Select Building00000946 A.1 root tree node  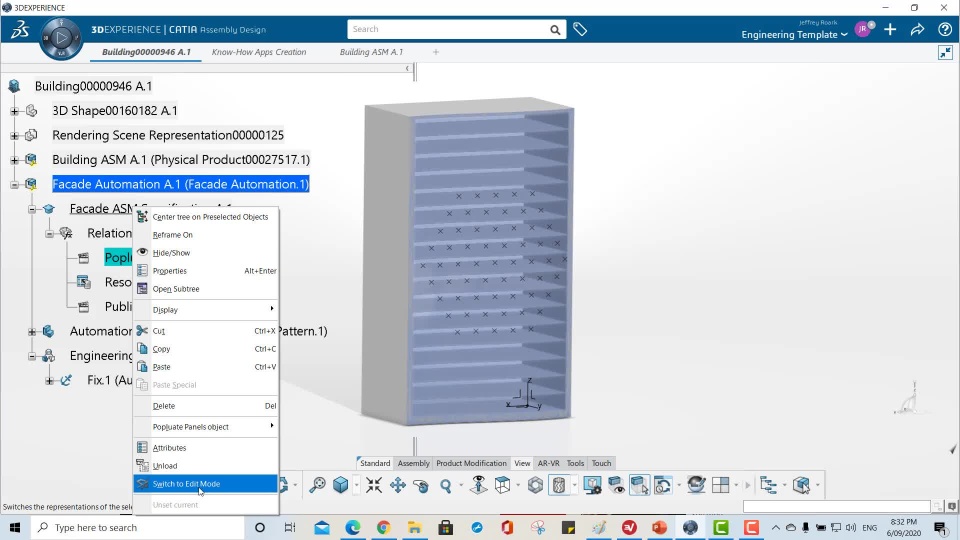pyautogui.click(x=93, y=86)
